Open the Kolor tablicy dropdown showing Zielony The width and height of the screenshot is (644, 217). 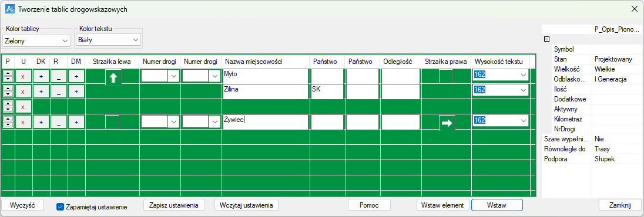[x=36, y=41]
